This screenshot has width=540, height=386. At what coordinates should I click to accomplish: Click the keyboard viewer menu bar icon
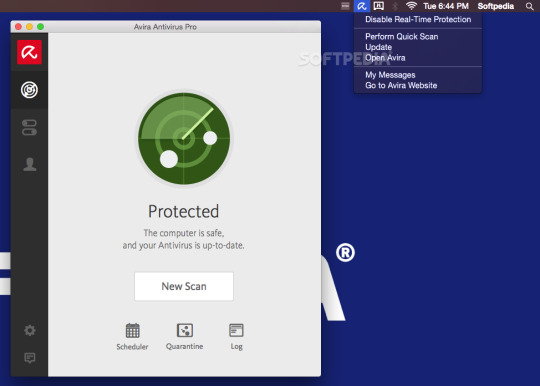378,6
